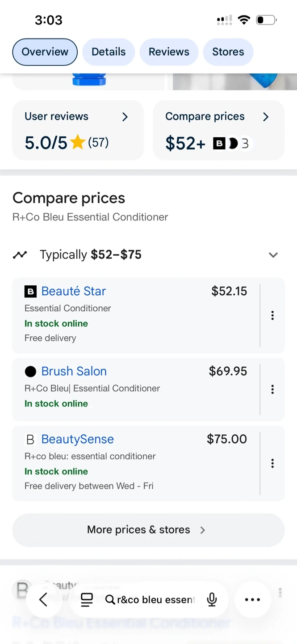Open Compare prices card chevron

click(266, 117)
